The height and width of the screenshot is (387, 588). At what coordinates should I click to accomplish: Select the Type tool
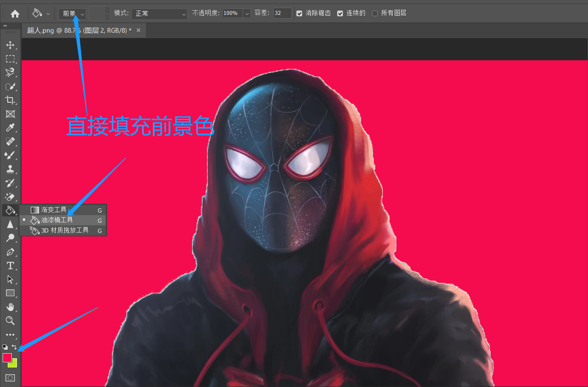click(10, 266)
